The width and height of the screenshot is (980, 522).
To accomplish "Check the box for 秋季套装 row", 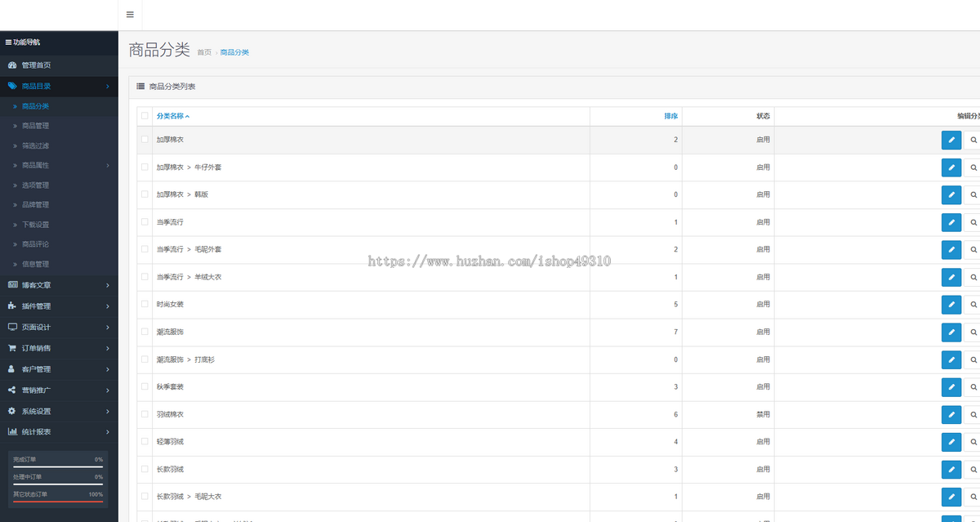I will pos(145,386).
